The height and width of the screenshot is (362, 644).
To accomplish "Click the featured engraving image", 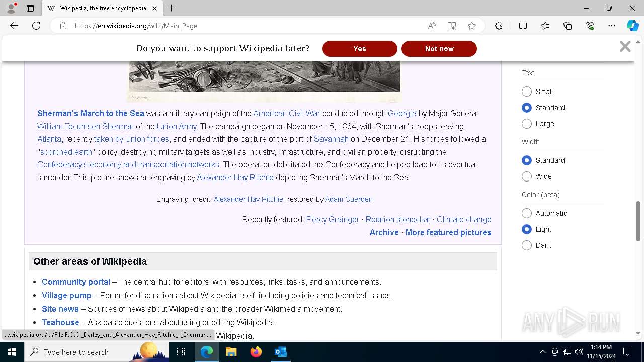I will pos(265,81).
